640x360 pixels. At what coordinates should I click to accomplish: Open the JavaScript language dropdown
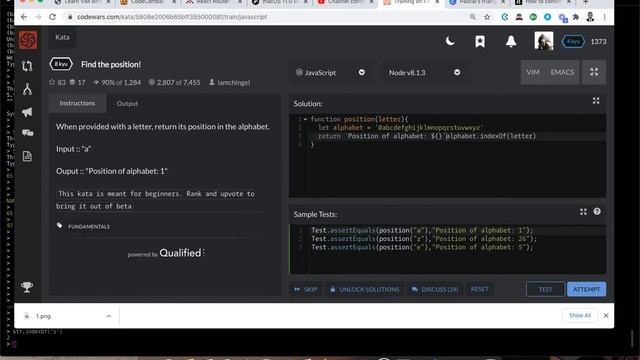[330, 73]
